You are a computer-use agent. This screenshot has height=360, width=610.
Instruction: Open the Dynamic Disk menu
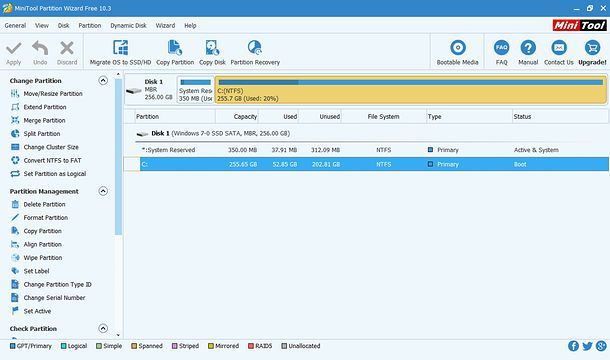pyautogui.click(x=128, y=26)
